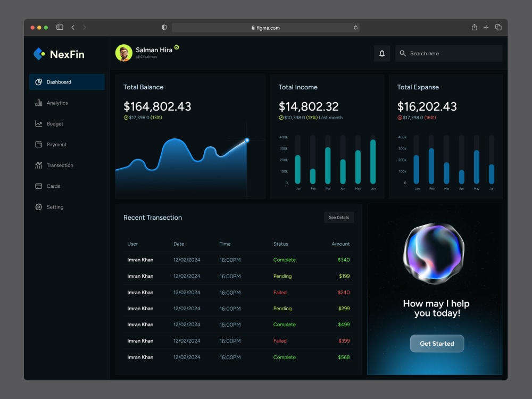The image size is (532, 399).
Task: Click the green up-arrow icon under Total Income
Action: (281, 118)
